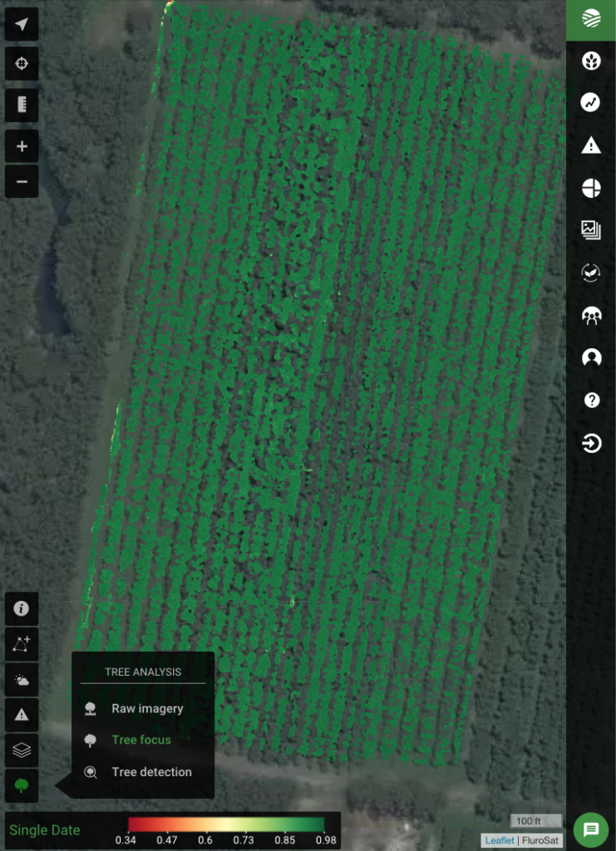Click the NDVI color scale legend bar
The image size is (616, 851).
click(226, 825)
